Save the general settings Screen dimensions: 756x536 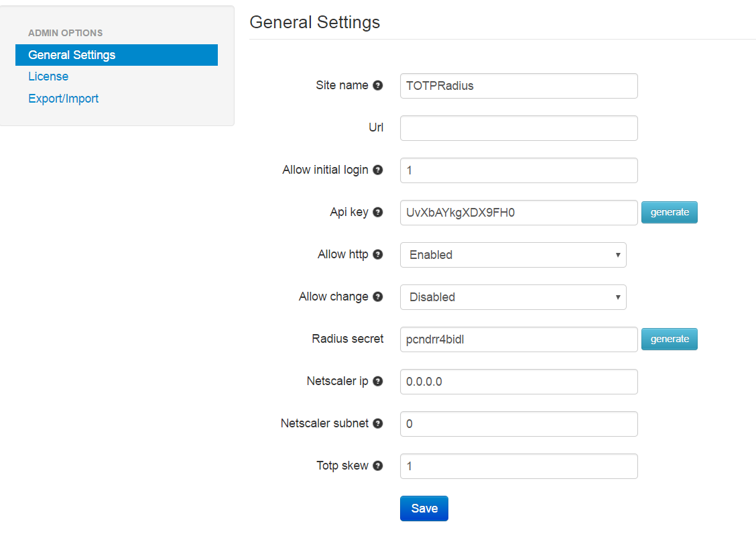pyautogui.click(x=424, y=508)
